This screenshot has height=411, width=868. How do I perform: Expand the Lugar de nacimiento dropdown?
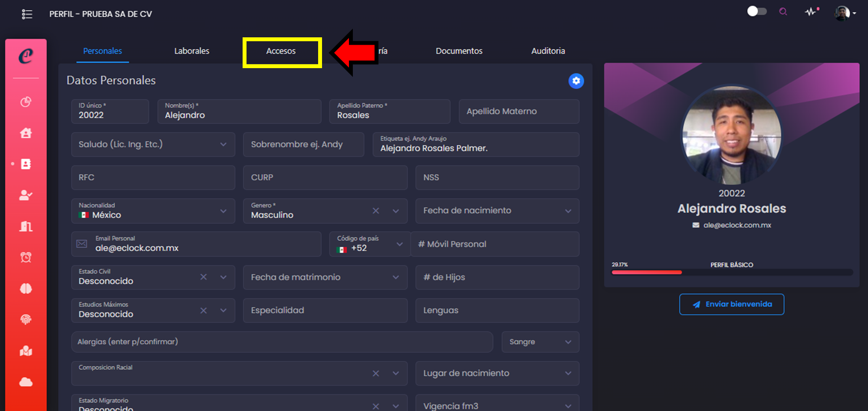coord(497,373)
